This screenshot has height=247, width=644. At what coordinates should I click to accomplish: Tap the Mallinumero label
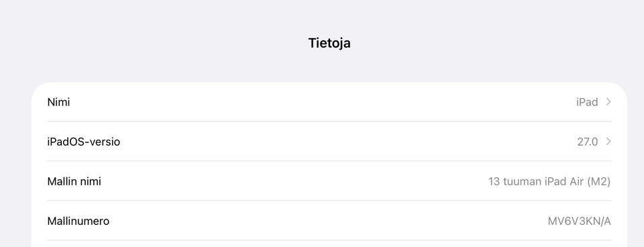(x=78, y=221)
